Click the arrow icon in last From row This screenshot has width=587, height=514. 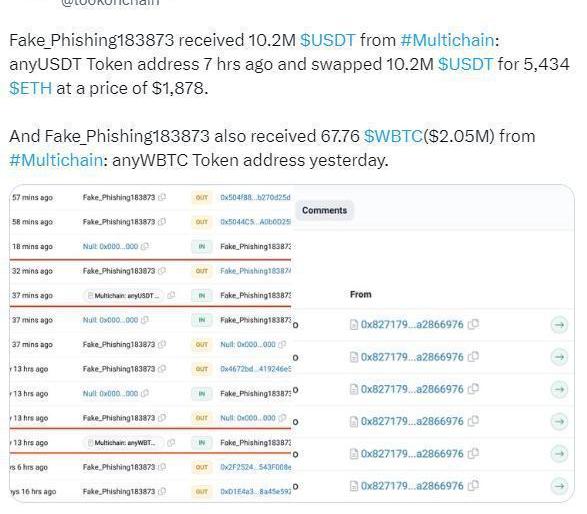pos(559,486)
